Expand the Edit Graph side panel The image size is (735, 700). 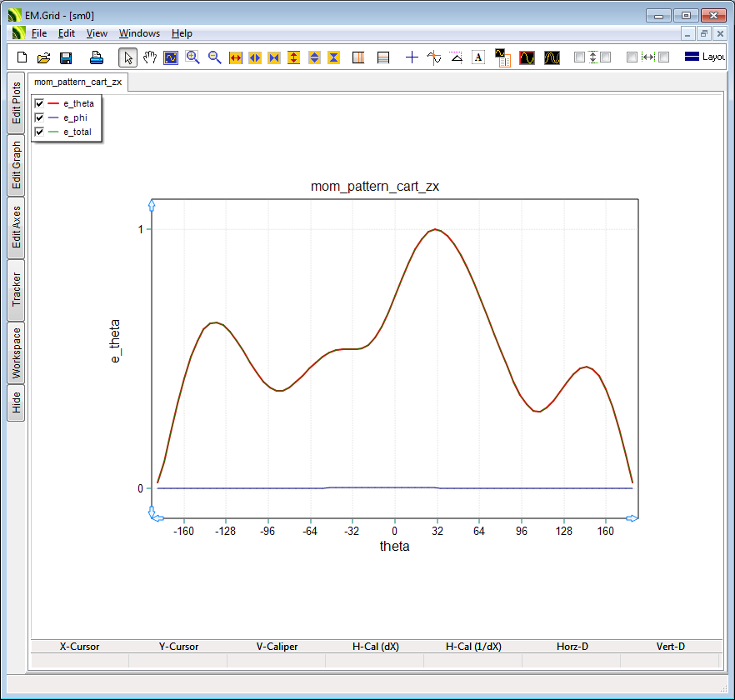tap(16, 165)
